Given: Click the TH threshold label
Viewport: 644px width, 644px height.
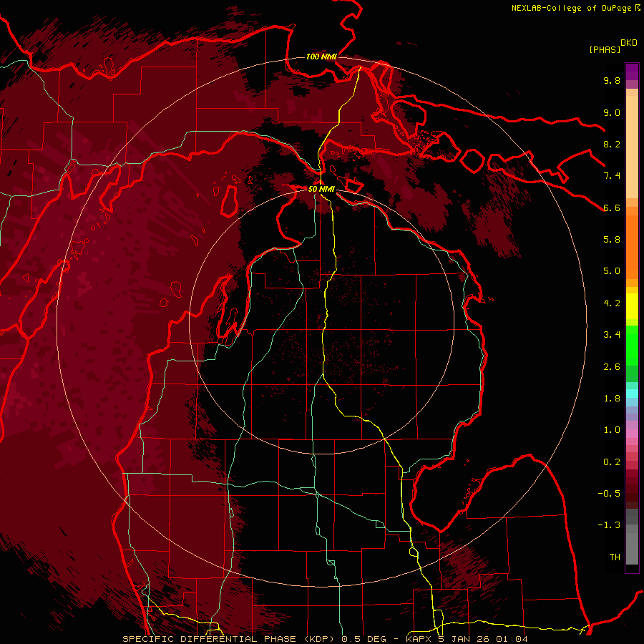Looking at the screenshot, I should click(x=615, y=557).
